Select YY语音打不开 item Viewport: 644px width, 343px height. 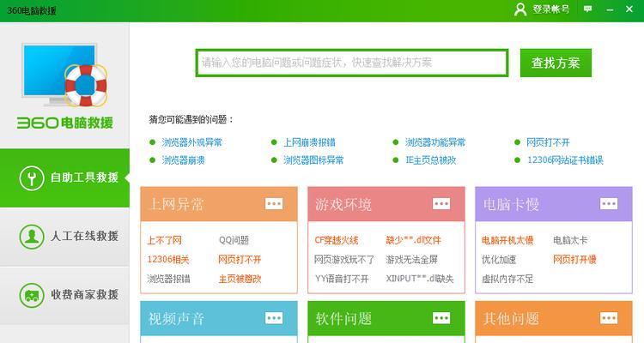pyautogui.click(x=342, y=279)
